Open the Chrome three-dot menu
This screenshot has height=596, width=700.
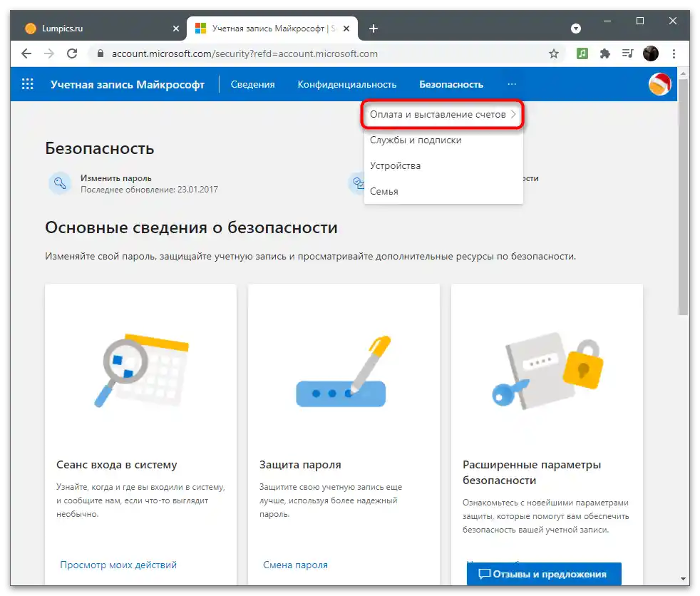pyautogui.click(x=674, y=53)
